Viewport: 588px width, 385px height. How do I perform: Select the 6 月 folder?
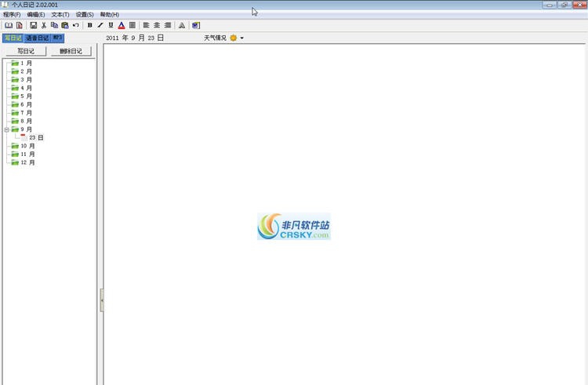(x=22, y=104)
